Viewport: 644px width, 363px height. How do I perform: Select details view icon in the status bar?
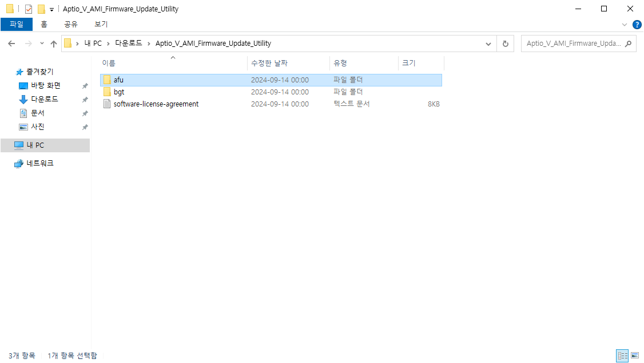point(622,356)
